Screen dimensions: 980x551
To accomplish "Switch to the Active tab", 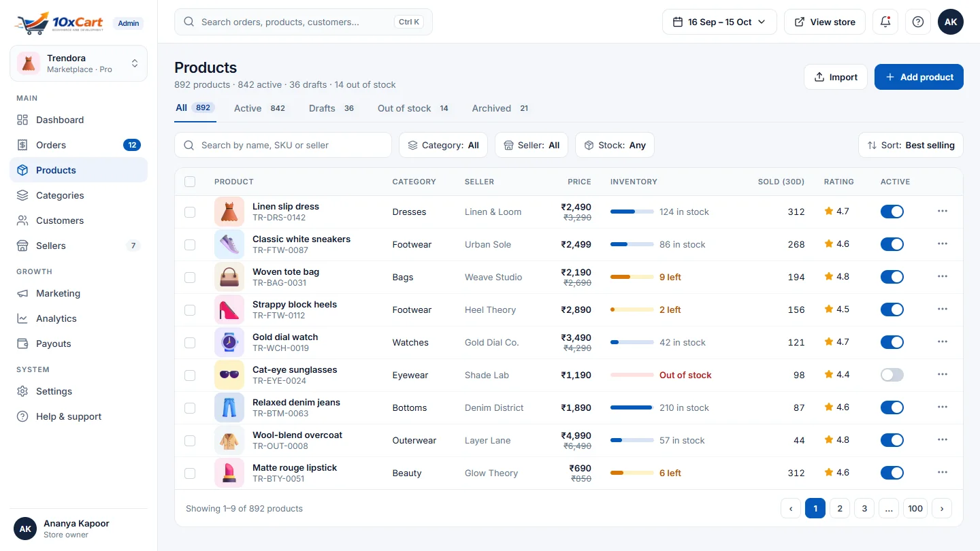I will tap(260, 108).
